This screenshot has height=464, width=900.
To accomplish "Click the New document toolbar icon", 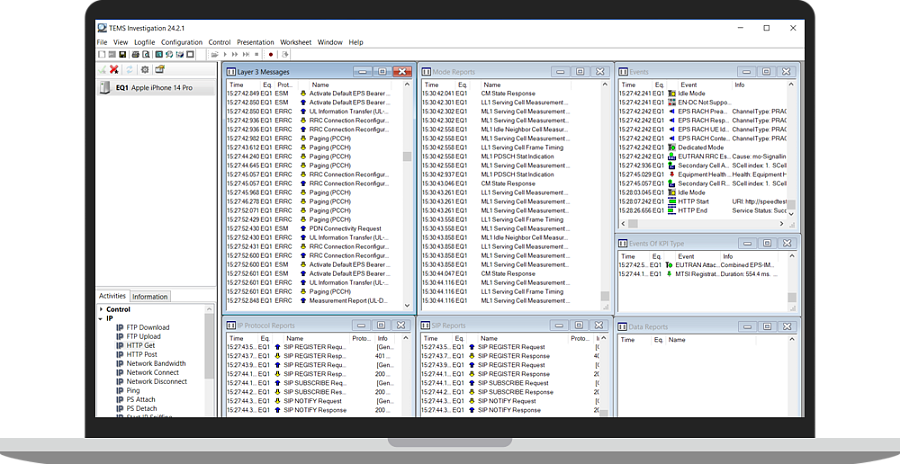I will click(101, 54).
